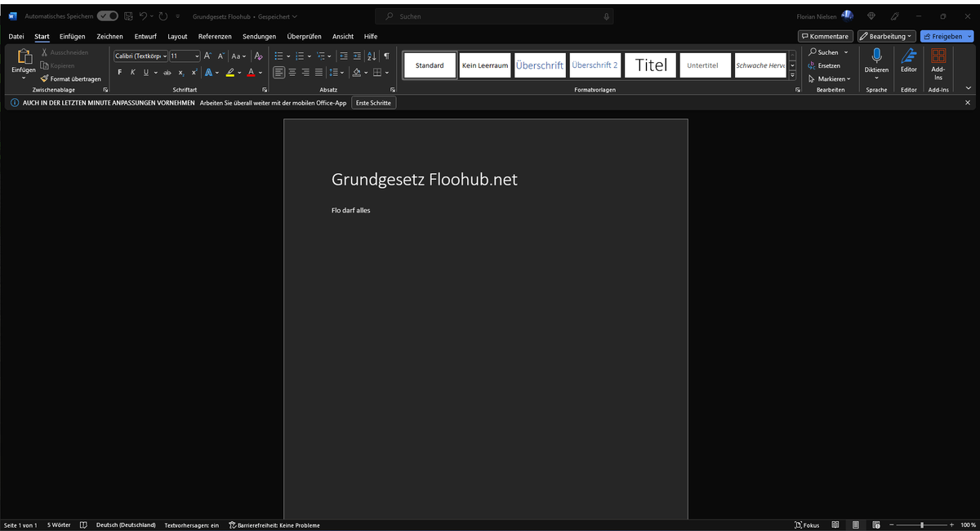The height and width of the screenshot is (531, 980).
Task: Align text right
Action: pos(305,72)
